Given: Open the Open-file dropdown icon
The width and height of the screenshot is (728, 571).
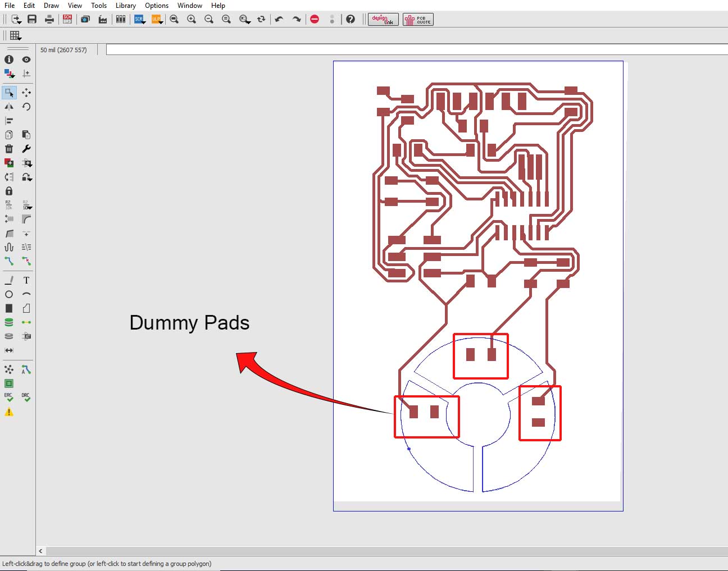Looking at the screenshot, I should (16, 19).
